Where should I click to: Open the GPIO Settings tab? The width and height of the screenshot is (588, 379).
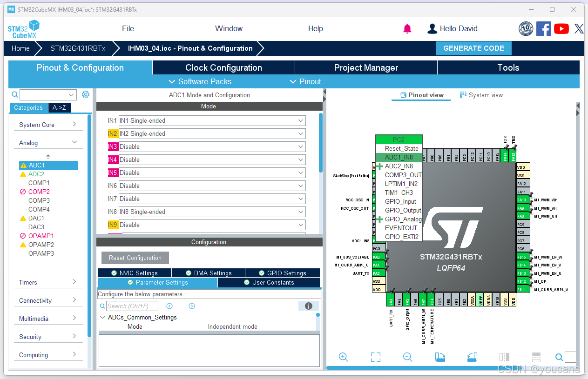tap(283, 273)
